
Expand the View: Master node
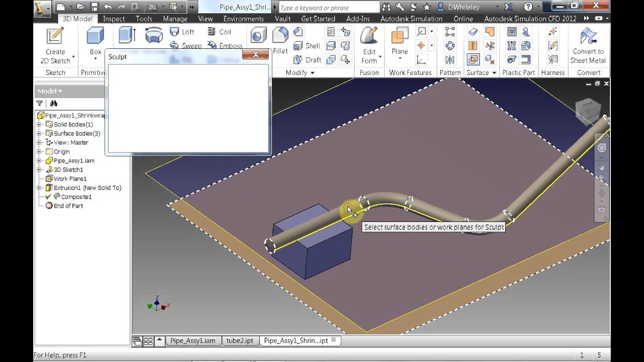(39, 143)
